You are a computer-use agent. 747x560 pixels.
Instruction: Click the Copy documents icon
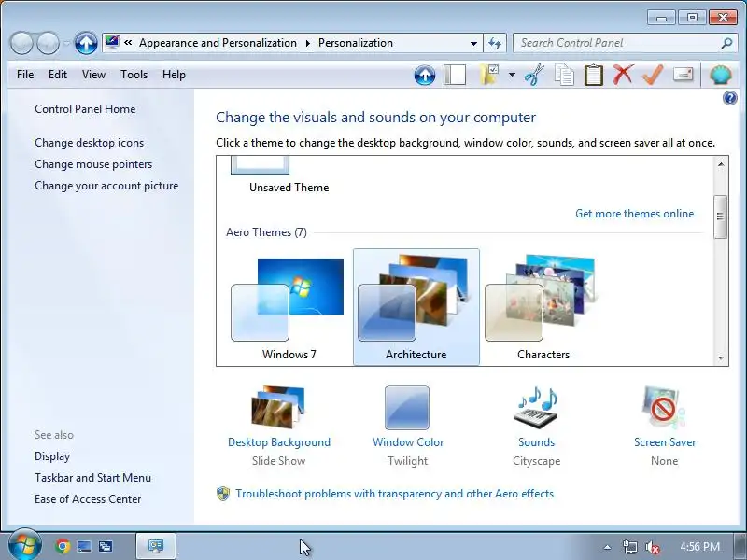pos(564,76)
